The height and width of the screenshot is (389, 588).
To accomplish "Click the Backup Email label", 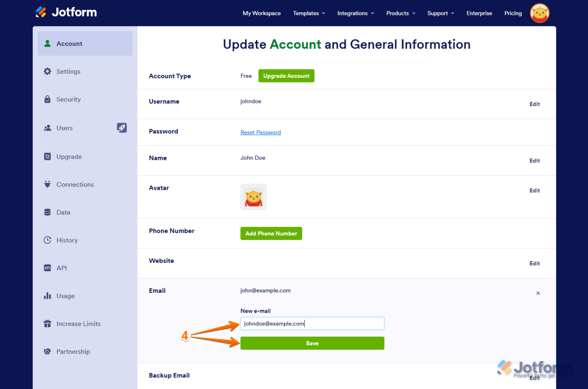I will (x=169, y=375).
